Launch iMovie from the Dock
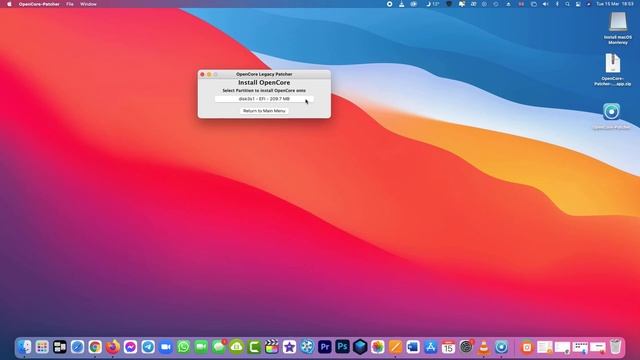The width and height of the screenshot is (640, 360). pyautogui.click(x=289, y=347)
